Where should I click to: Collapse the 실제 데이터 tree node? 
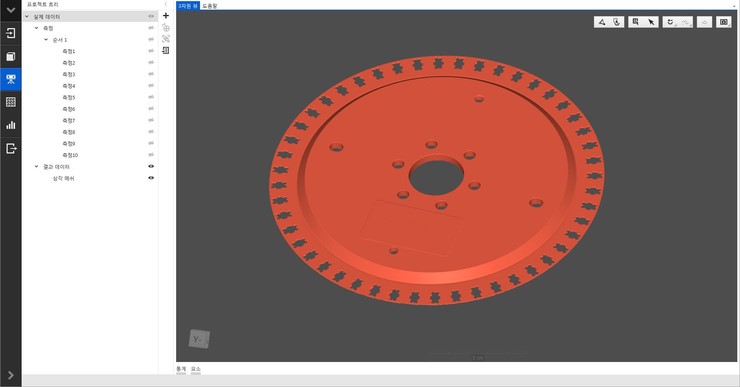pos(27,17)
